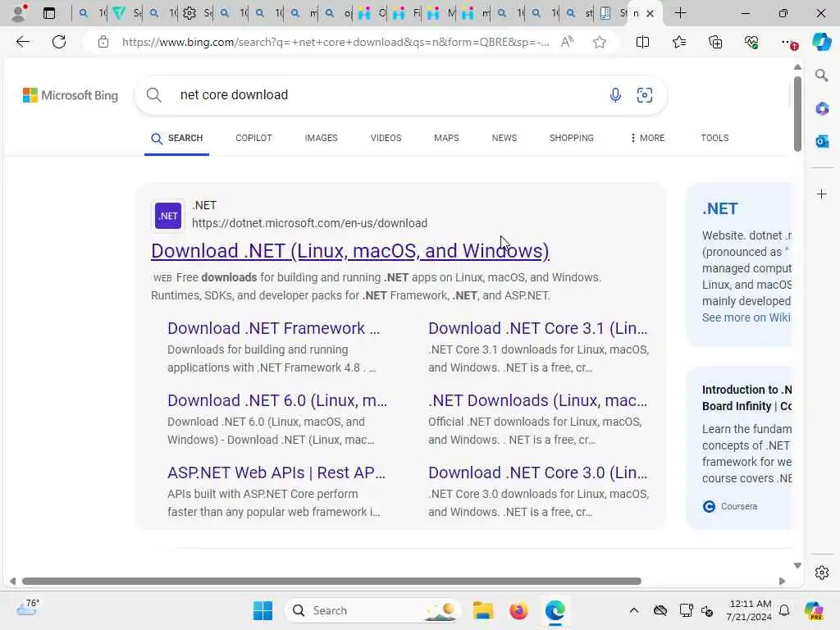Search using voice microphone icon
Viewport: 840px width, 630px height.
click(615, 95)
